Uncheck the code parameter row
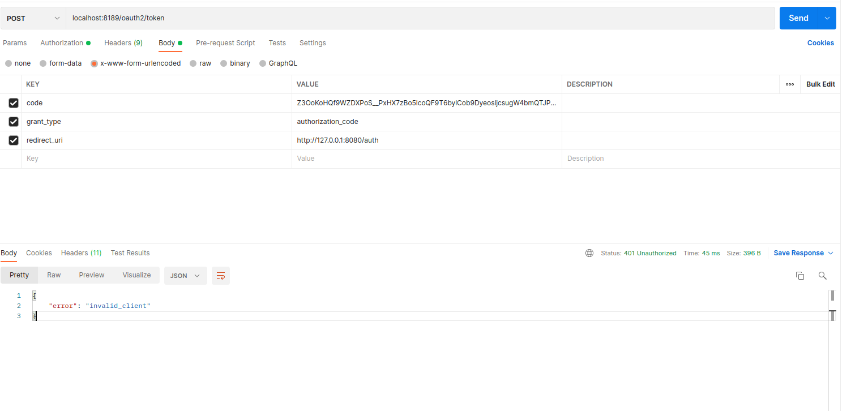The image size is (868, 411). (14, 102)
